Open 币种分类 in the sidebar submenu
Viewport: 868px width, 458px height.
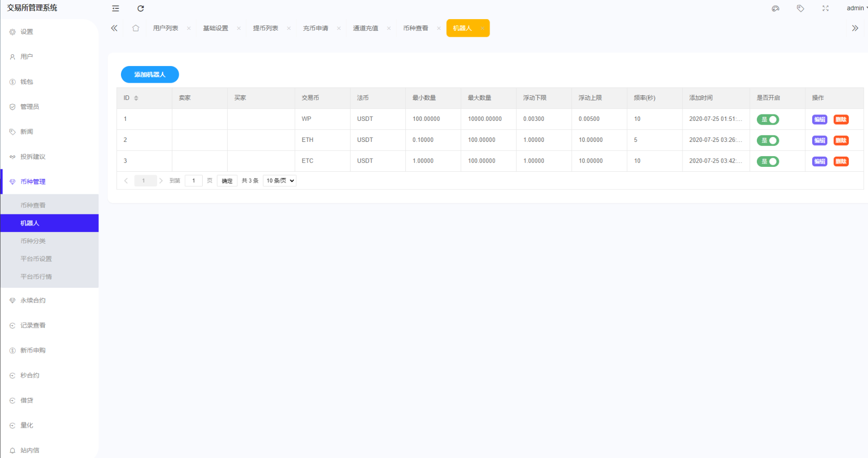click(x=33, y=241)
